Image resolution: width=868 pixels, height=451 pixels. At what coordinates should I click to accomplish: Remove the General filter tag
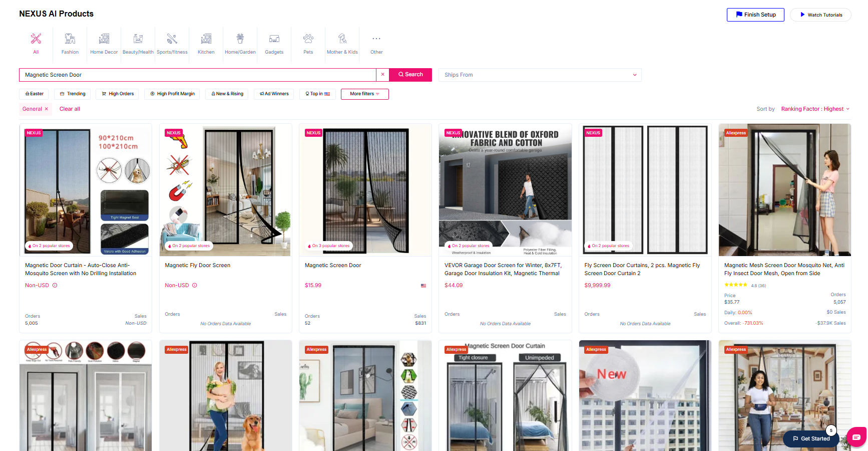(x=47, y=109)
